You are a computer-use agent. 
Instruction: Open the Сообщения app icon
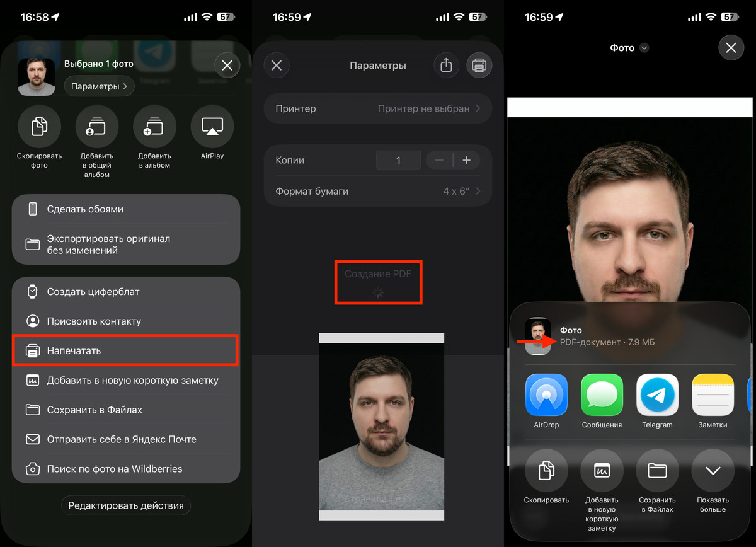point(602,395)
